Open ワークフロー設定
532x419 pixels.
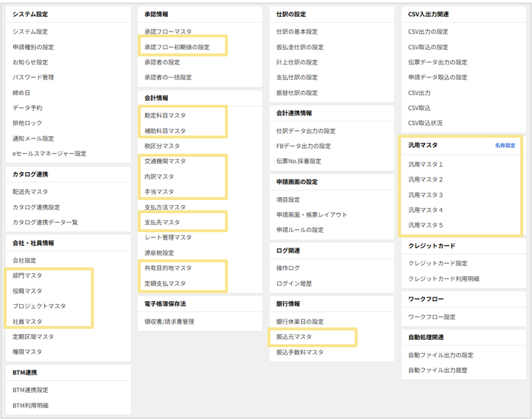[432, 317]
